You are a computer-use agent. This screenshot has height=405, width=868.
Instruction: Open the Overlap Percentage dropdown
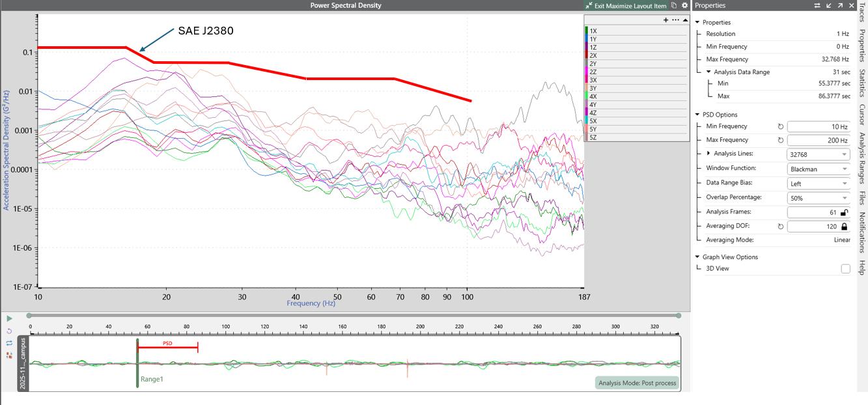tap(818, 198)
